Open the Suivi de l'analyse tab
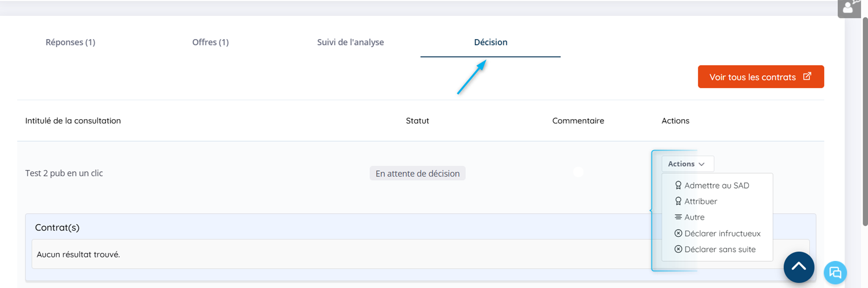868x288 pixels. 351,42
